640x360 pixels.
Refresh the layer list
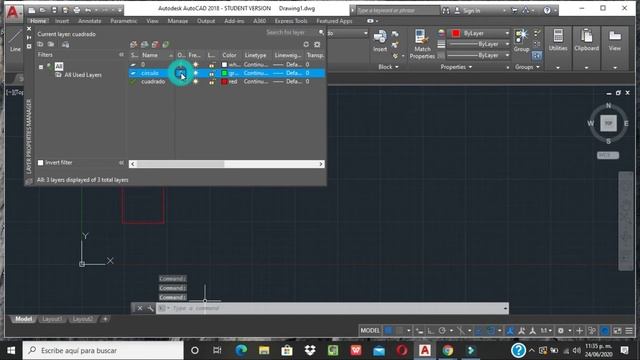pos(306,44)
